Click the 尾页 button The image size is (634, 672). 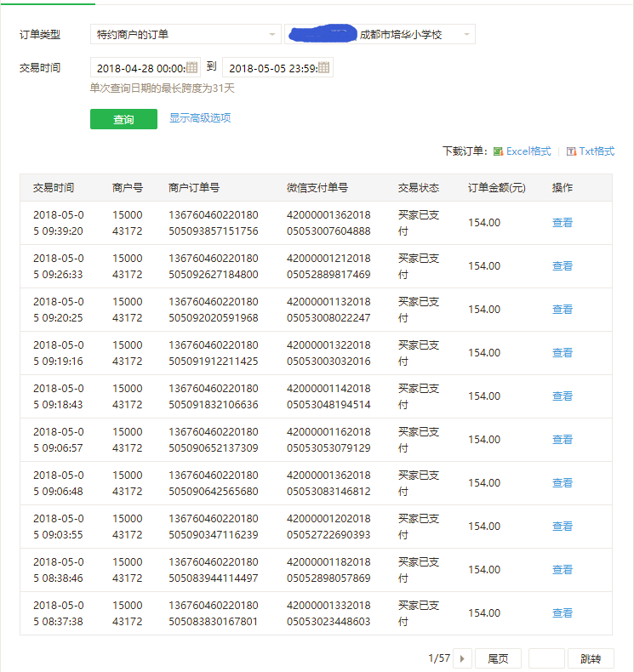498,658
